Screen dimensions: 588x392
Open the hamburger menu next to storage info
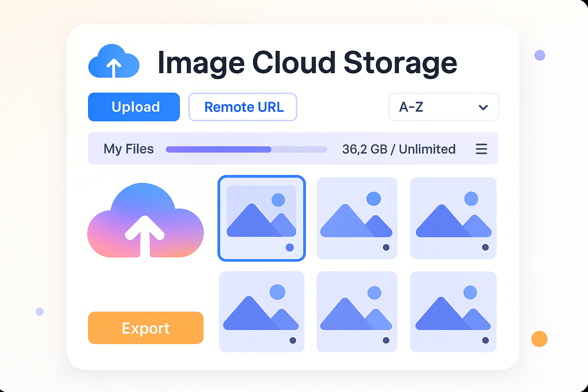click(x=481, y=149)
